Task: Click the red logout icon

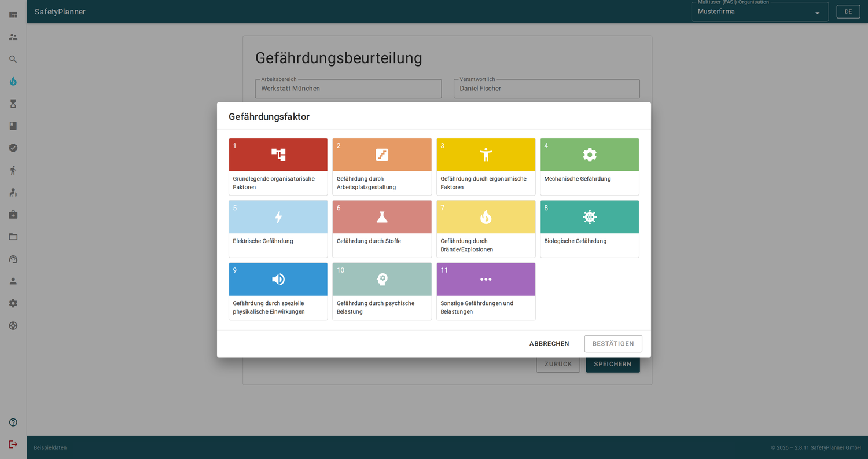Action: [x=13, y=445]
